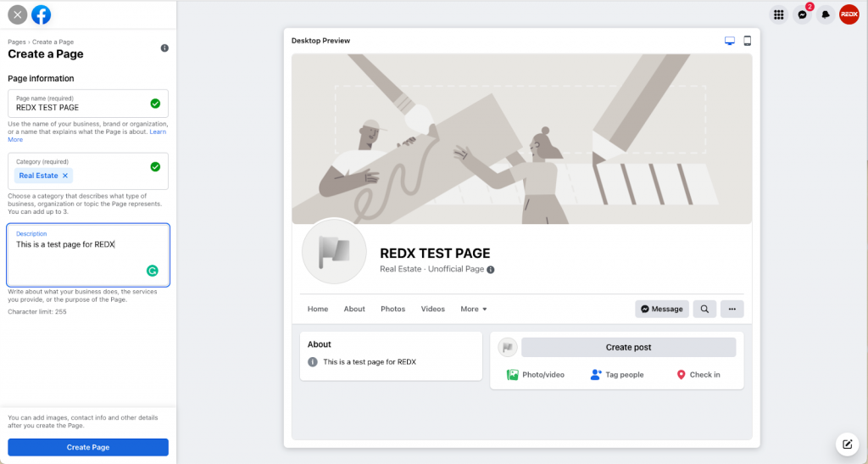
Task: Click the 'Character limit: 255' text
Action: pos(37,311)
